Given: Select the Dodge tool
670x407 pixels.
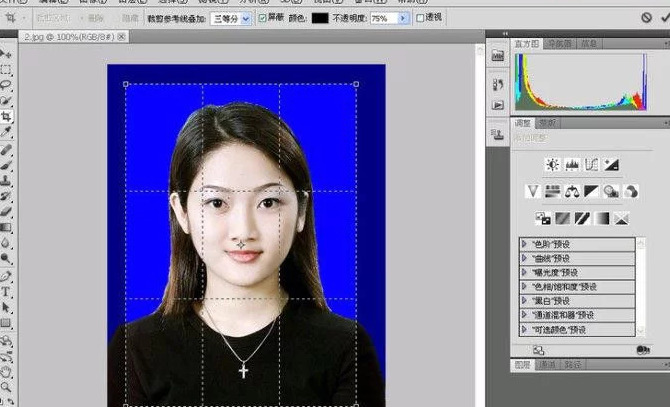Looking at the screenshot, I should click(6, 258).
